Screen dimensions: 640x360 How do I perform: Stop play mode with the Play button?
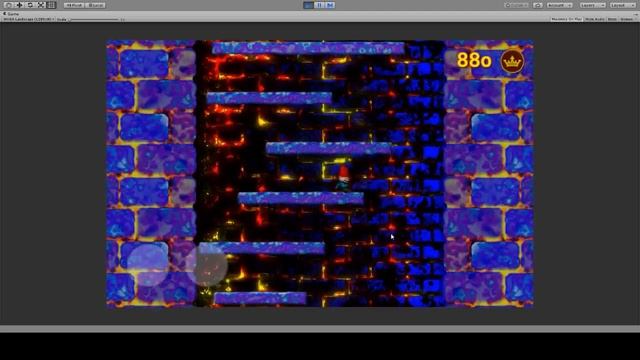point(309,5)
